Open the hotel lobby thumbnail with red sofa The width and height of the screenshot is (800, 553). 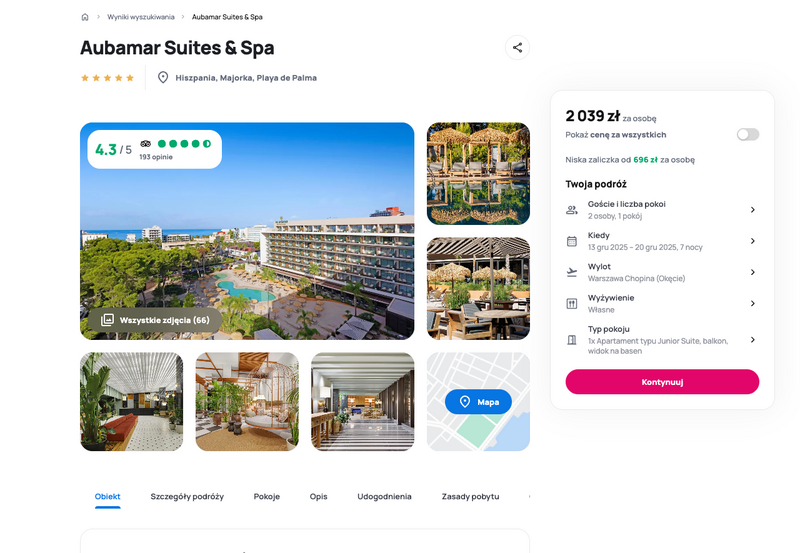point(132,401)
